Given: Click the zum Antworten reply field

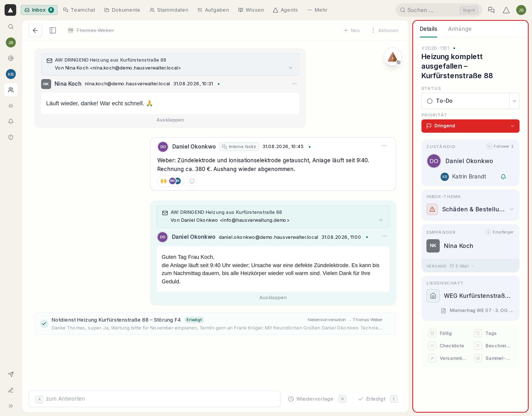Looking at the screenshot, I should (155, 399).
